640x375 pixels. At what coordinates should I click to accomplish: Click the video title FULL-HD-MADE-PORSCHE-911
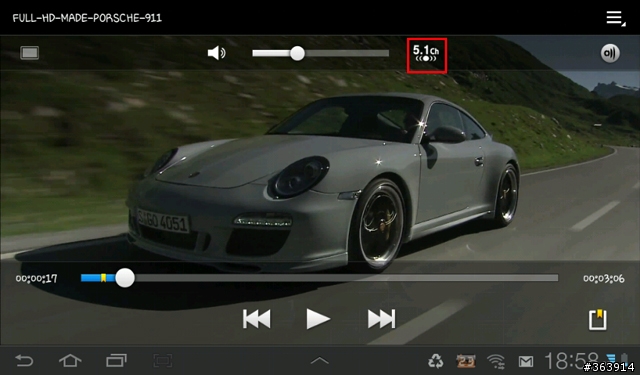pos(87,18)
